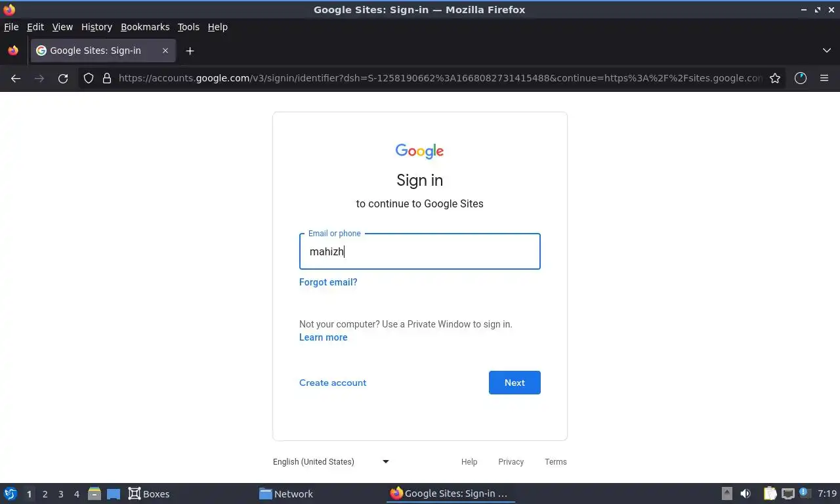Open the Firefox hamburger application menu
840x504 pixels.
coord(824,78)
